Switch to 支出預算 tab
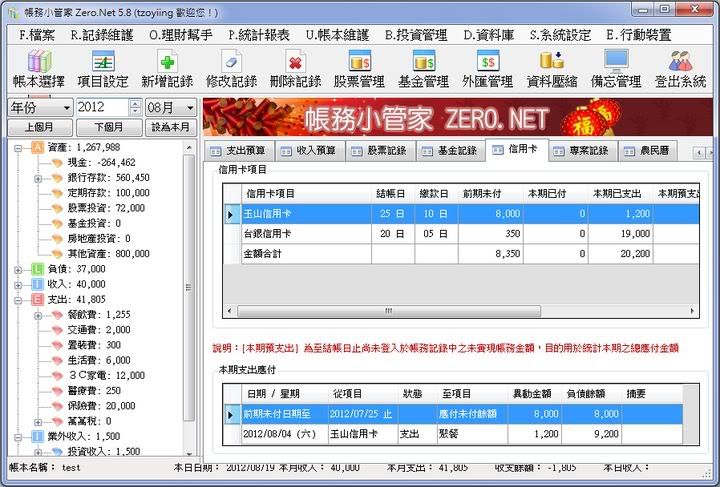The image size is (720, 487). coord(239,151)
